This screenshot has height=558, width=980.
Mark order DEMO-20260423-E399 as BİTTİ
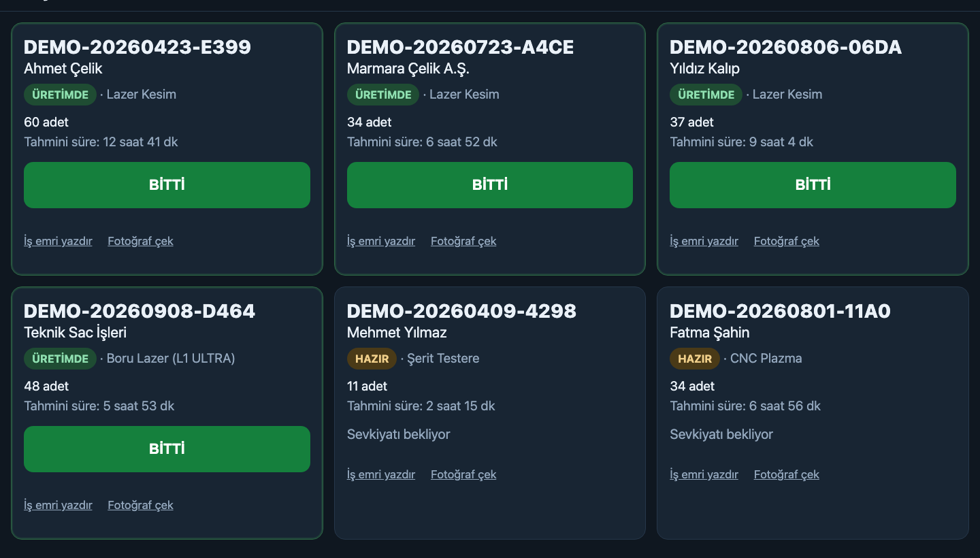coord(167,185)
